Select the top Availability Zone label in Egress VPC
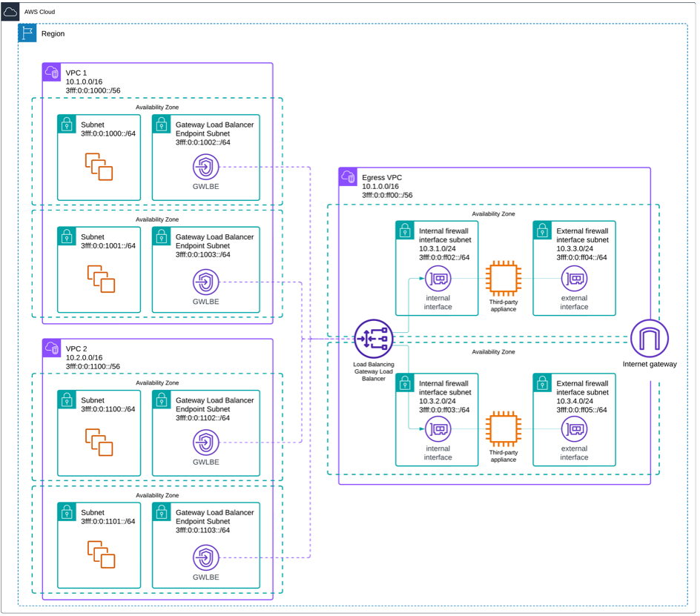 tap(493, 213)
